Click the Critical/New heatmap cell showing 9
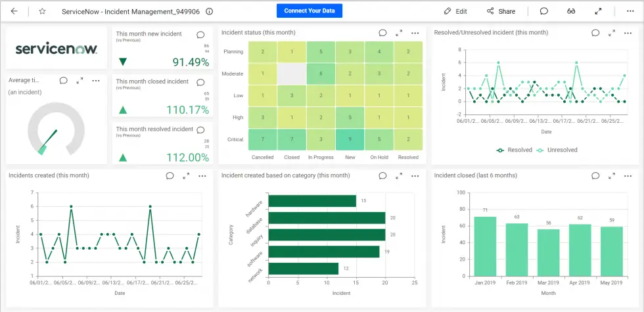 point(350,139)
